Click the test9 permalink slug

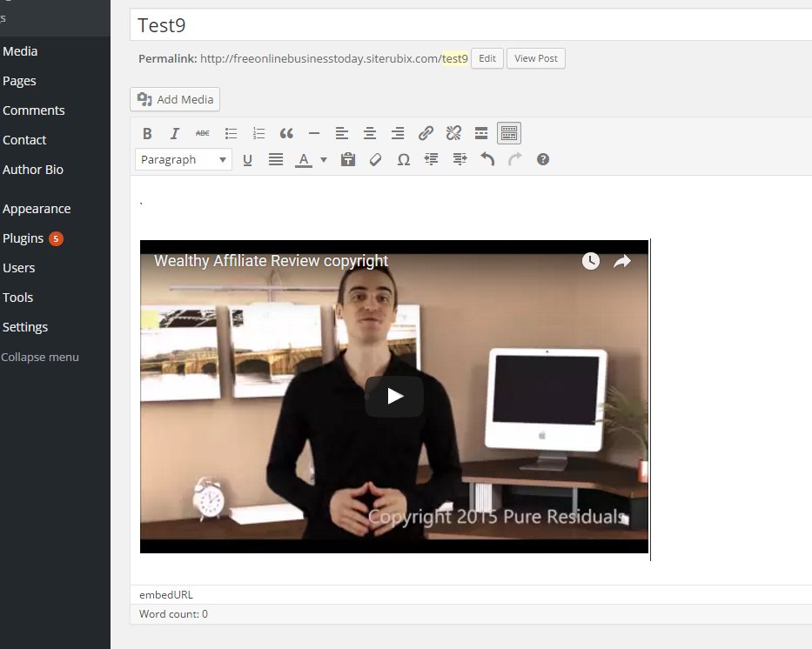tap(454, 58)
